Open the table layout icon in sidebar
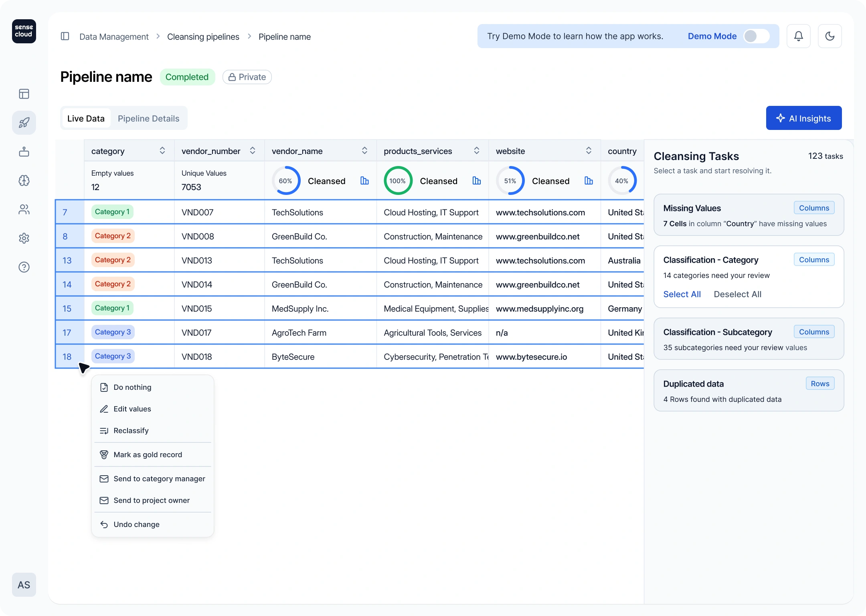This screenshot has height=616, width=866. pos(24,94)
